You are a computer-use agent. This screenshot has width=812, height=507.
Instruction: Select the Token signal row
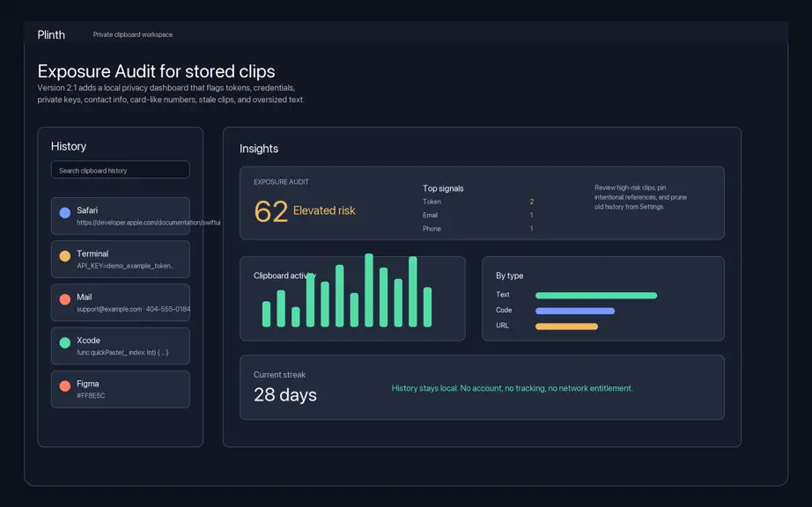click(x=478, y=202)
